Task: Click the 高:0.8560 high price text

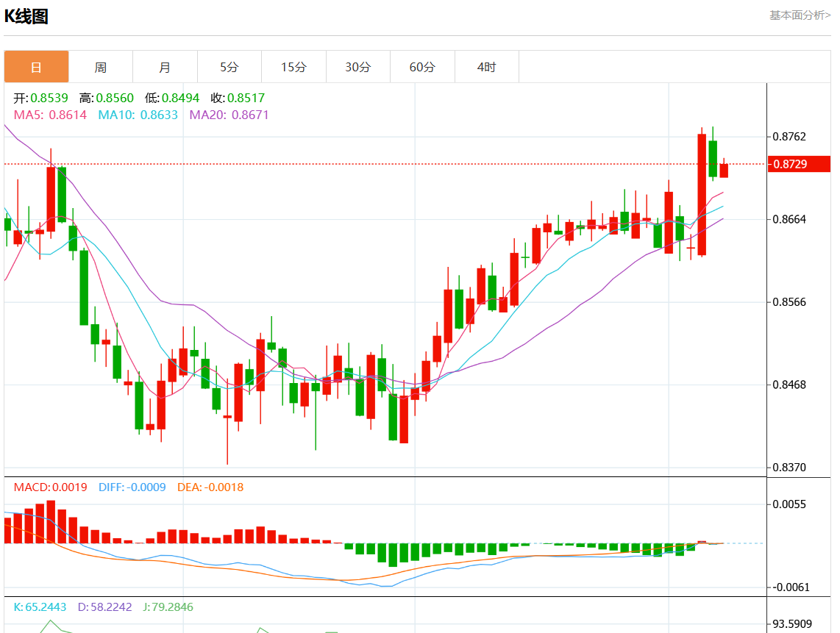Action: [107, 98]
